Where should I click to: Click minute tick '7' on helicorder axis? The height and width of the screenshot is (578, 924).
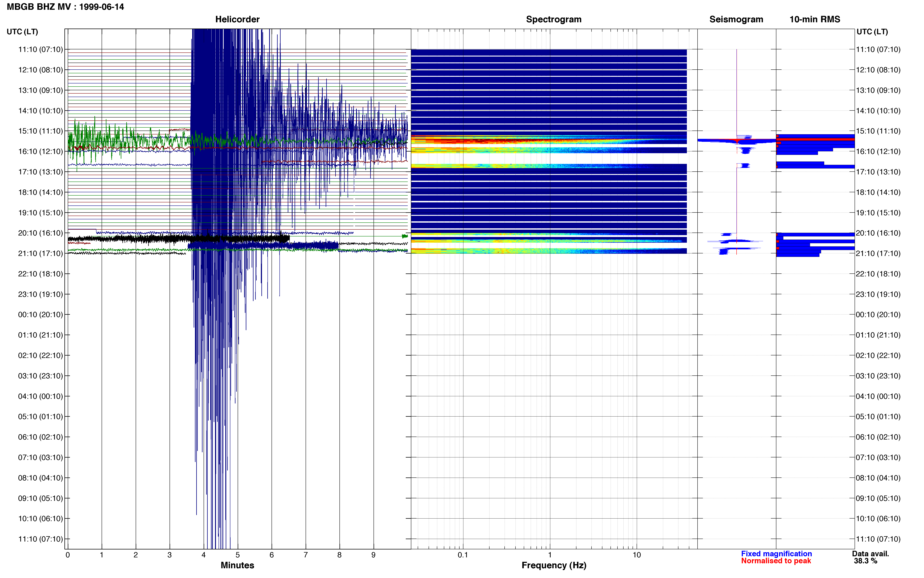tap(306, 555)
